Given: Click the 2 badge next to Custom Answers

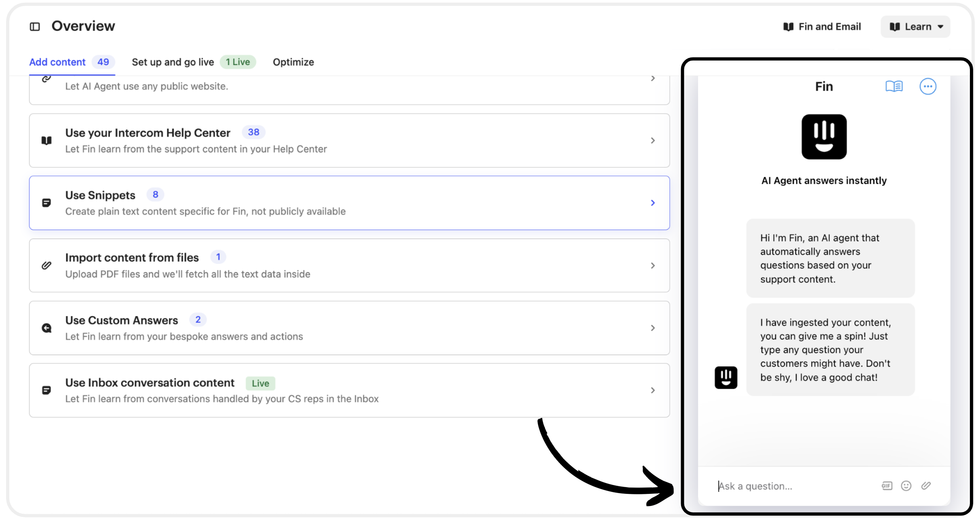Looking at the screenshot, I should pyautogui.click(x=198, y=319).
